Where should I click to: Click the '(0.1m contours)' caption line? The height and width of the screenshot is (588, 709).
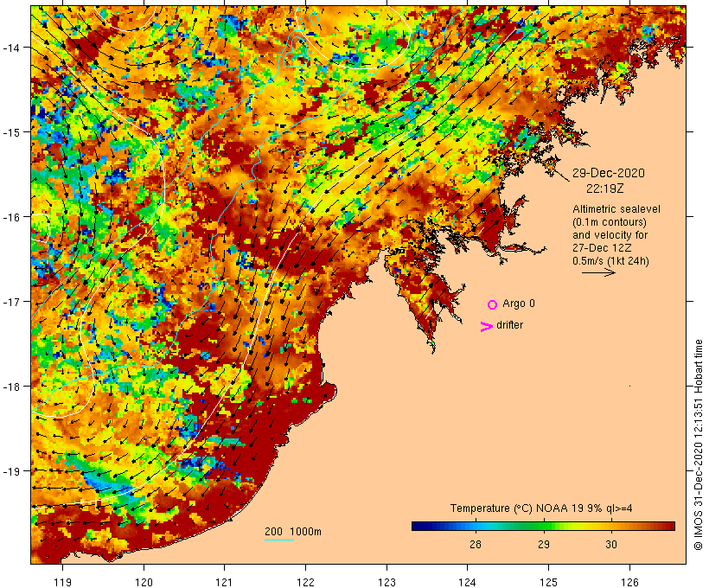point(610,222)
